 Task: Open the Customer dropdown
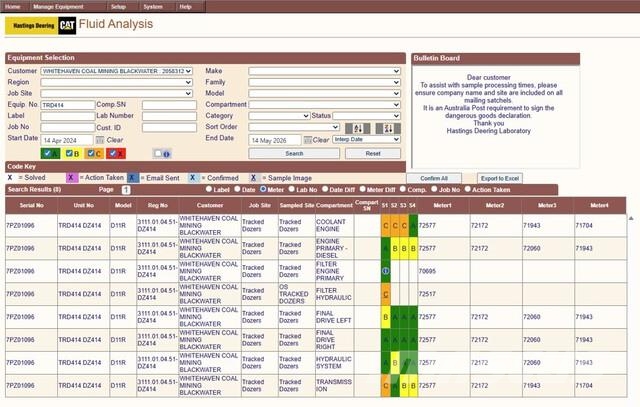coord(117,71)
